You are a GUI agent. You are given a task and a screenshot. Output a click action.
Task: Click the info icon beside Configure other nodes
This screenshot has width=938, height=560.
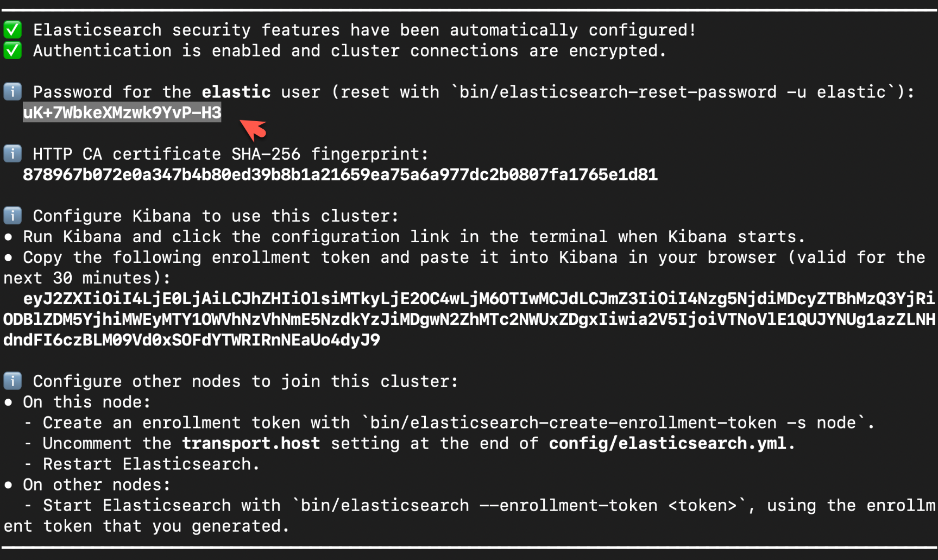pyautogui.click(x=12, y=381)
